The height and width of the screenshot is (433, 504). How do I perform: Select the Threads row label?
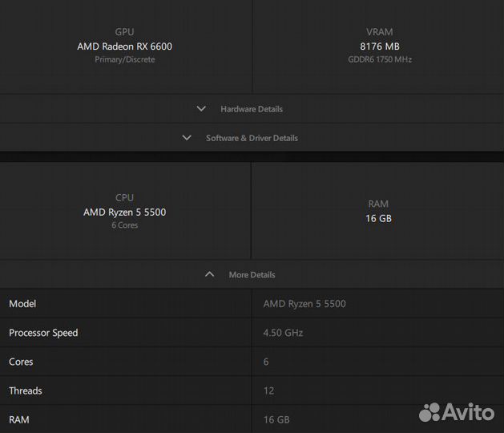tap(26, 391)
